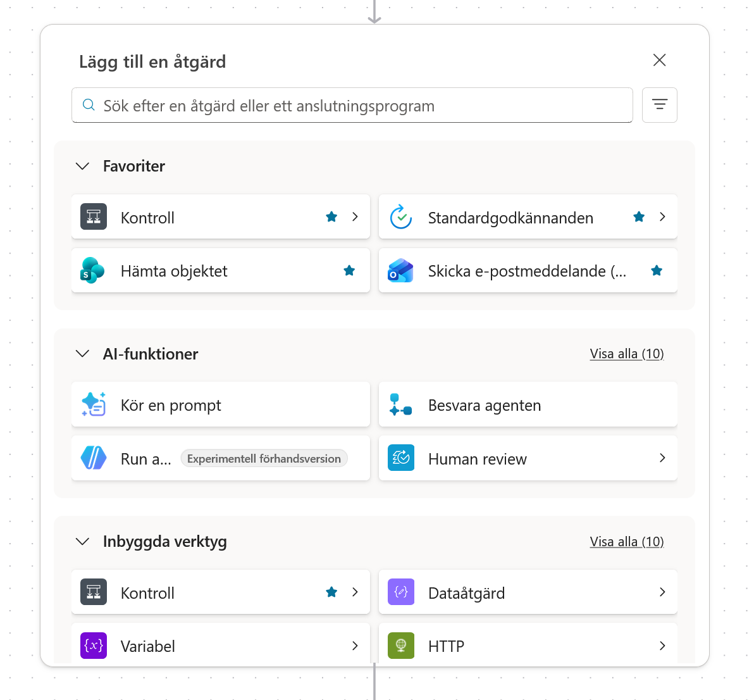Click the SharePoint icon beside Hämta objektet
The width and height of the screenshot is (754, 700).
pyautogui.click(x=93, y=270)
